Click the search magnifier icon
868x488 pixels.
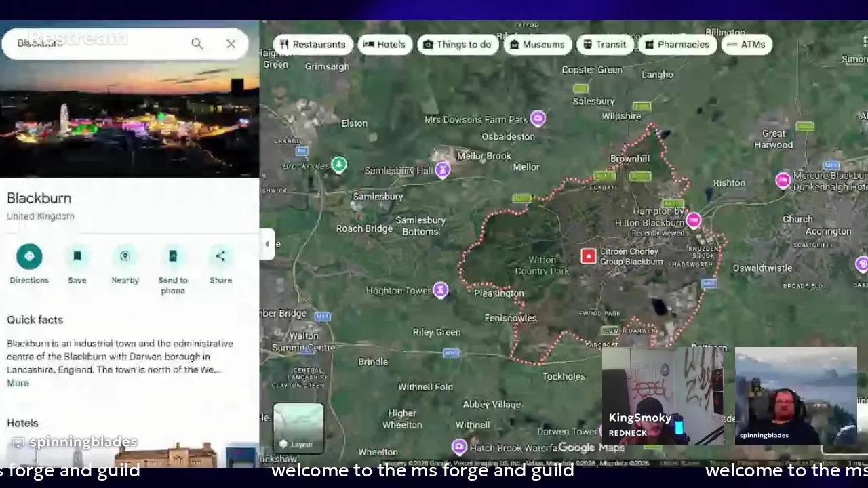tap(197, 44)
